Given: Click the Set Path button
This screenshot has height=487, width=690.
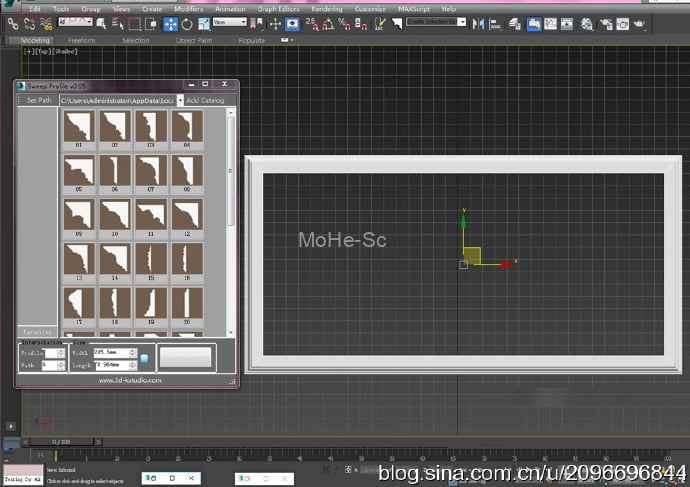Looking at the screenshot, I should 38,101.
